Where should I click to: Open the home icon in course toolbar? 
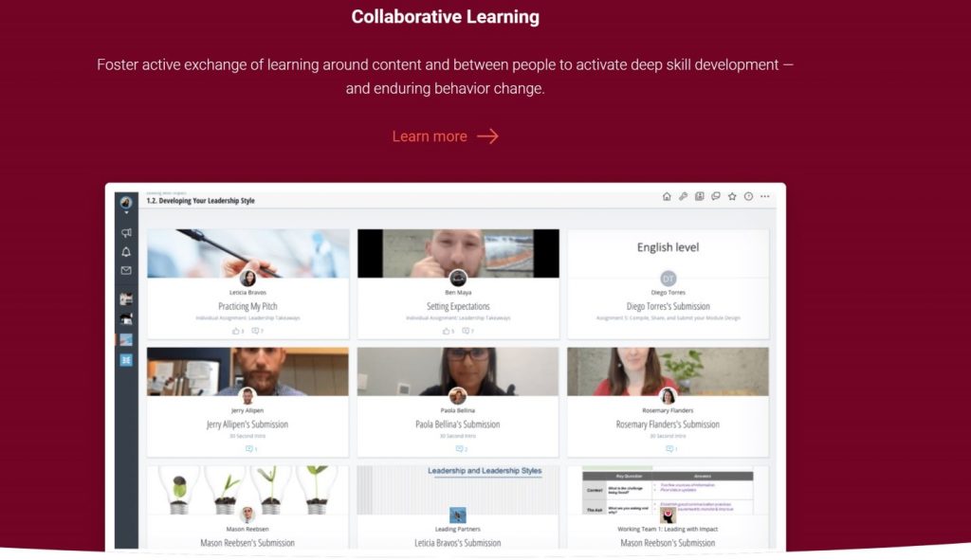[x=667, y=196]
